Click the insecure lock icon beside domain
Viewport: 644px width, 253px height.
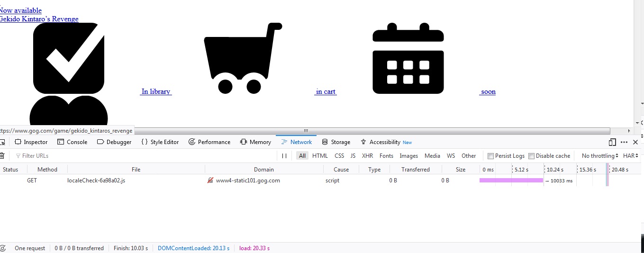pyautogui.click(x=210, y=181)
